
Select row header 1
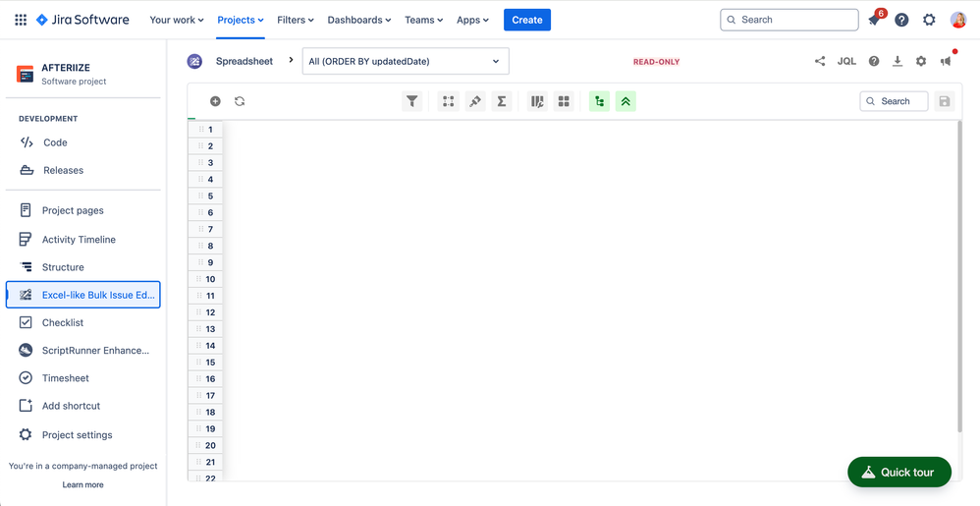[x=205, y=130]
